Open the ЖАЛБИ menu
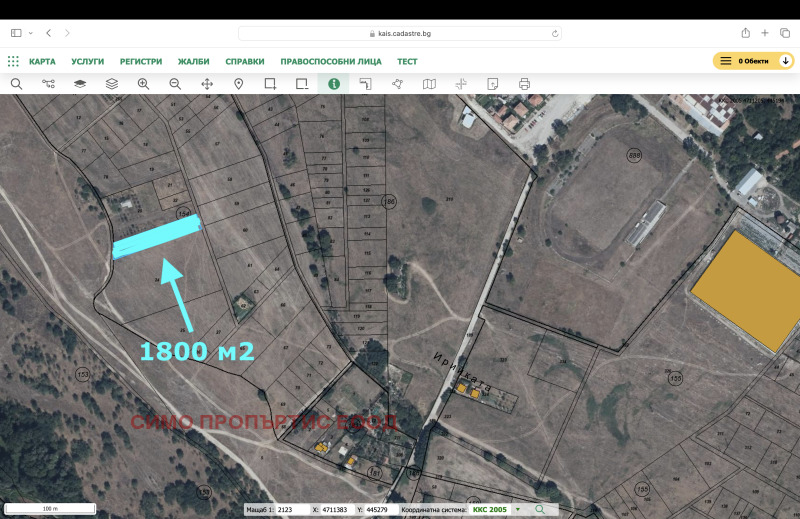This screenshot has width=800, height=519. (x=193, y=61)
